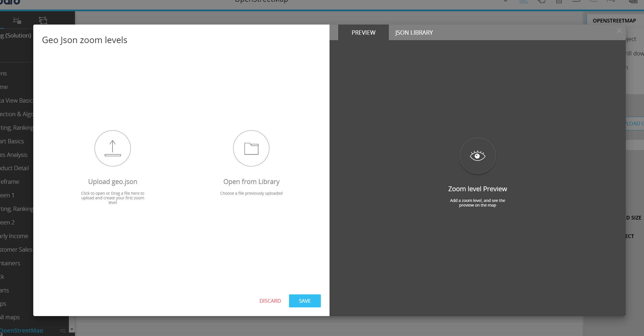Select the Customer Sales sidebar item
This screenshot has height=336, width=644.
pos(16,250)
